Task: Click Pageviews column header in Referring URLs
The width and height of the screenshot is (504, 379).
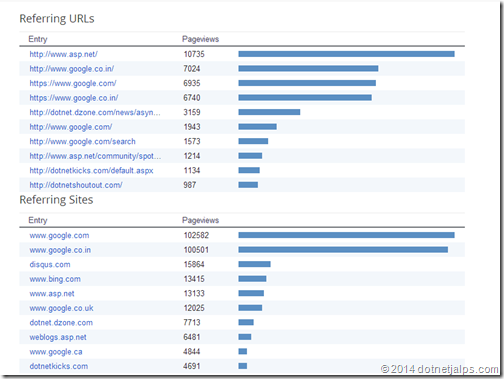Action: coord(200,39)
